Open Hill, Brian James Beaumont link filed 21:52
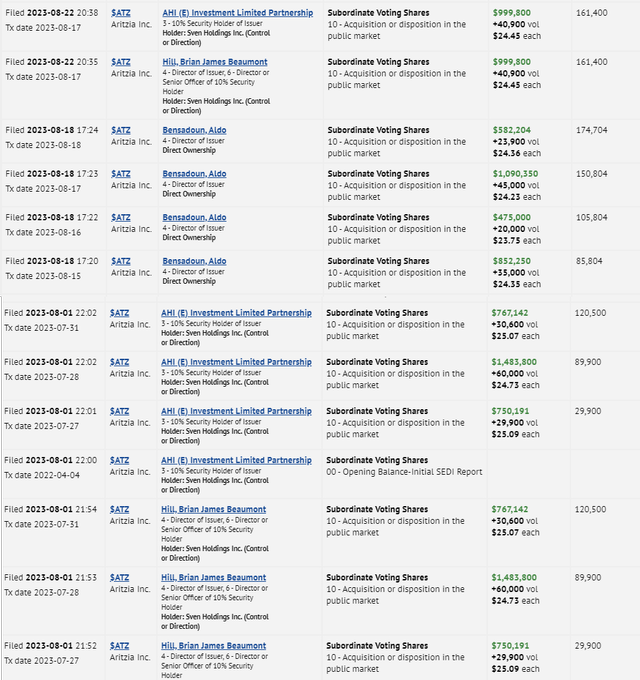The width and height of the screenshot is (640, 680). pyautogui.click(x=214, y=646)
